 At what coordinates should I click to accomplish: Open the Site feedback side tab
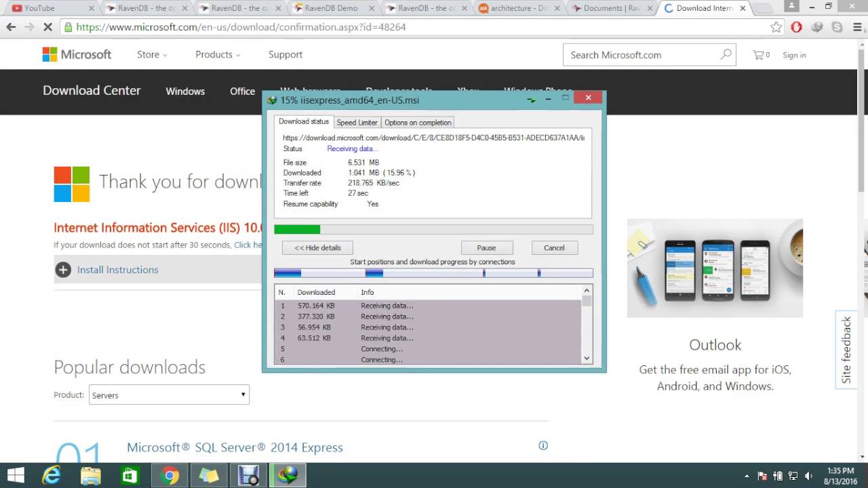coord(846,350)
